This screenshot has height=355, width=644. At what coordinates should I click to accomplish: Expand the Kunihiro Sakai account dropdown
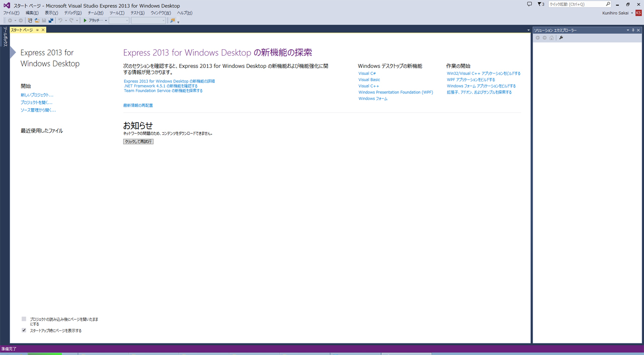(x=632, y=13)
